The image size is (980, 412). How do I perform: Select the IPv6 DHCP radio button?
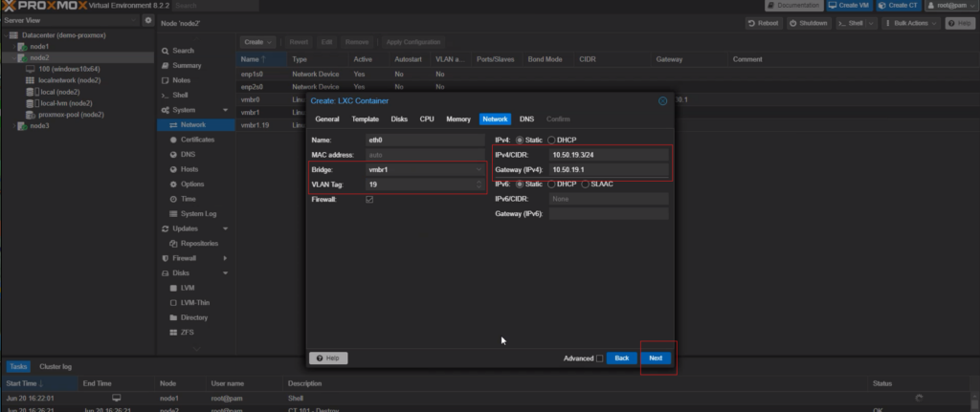[x=551, y=184]
